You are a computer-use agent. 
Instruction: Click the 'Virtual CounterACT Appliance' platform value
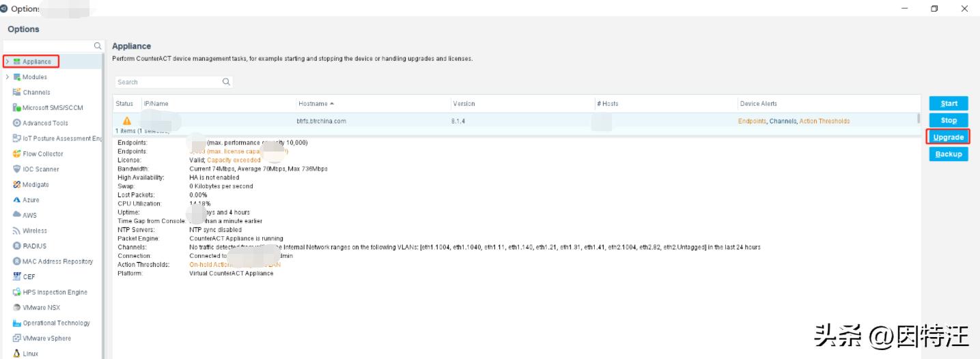(231, 273)
